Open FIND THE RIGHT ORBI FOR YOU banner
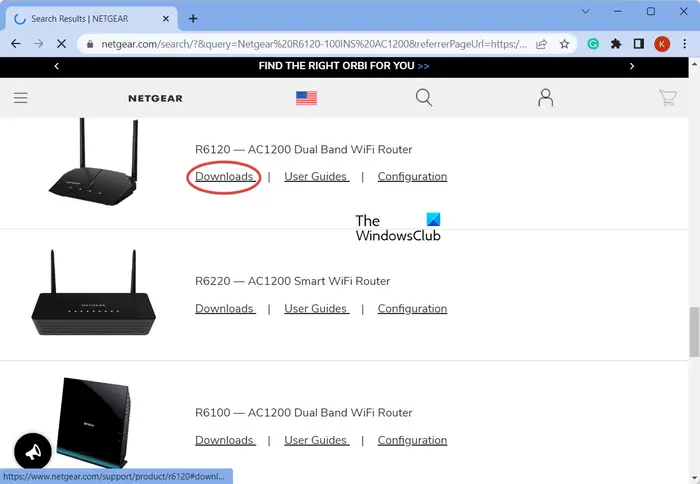This screenshot has height=484, width=700. point(344,66)
